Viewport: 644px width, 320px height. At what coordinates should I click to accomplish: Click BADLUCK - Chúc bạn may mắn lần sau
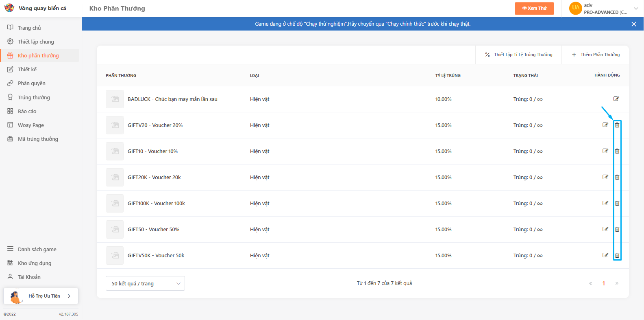(x=172, y=99)
